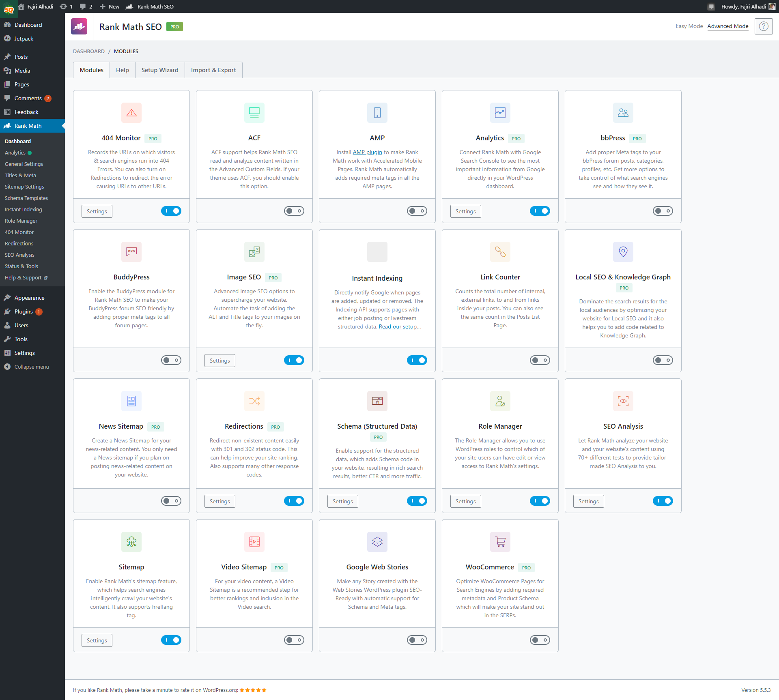This screenshot has width=779, height=700.
Task: Open Settings for the Sitemap module
Action: pyautogui.click(x=97, y=640)
